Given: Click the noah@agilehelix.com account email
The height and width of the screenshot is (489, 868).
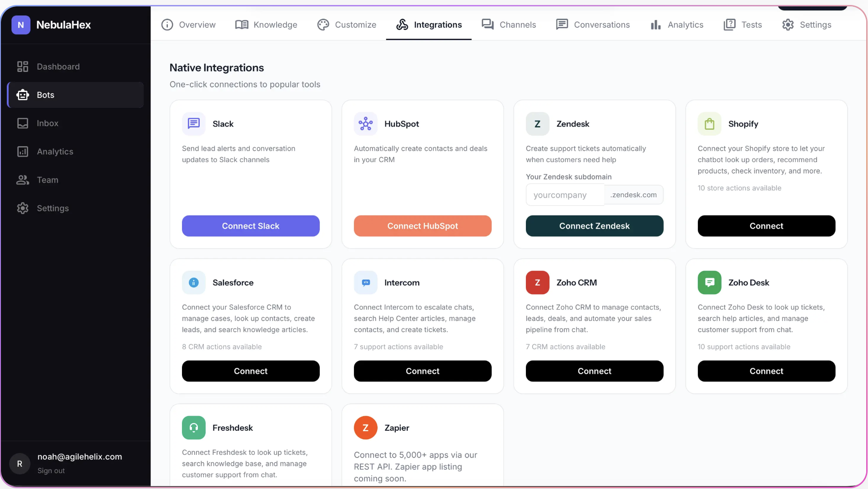Looking at the screenshot, I should click(80, 457).
